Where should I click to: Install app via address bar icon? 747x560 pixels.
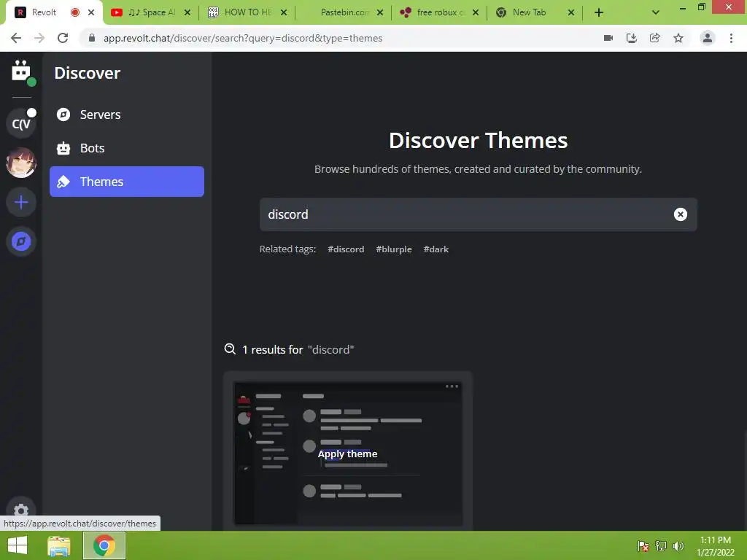click(x=632, y=38)
